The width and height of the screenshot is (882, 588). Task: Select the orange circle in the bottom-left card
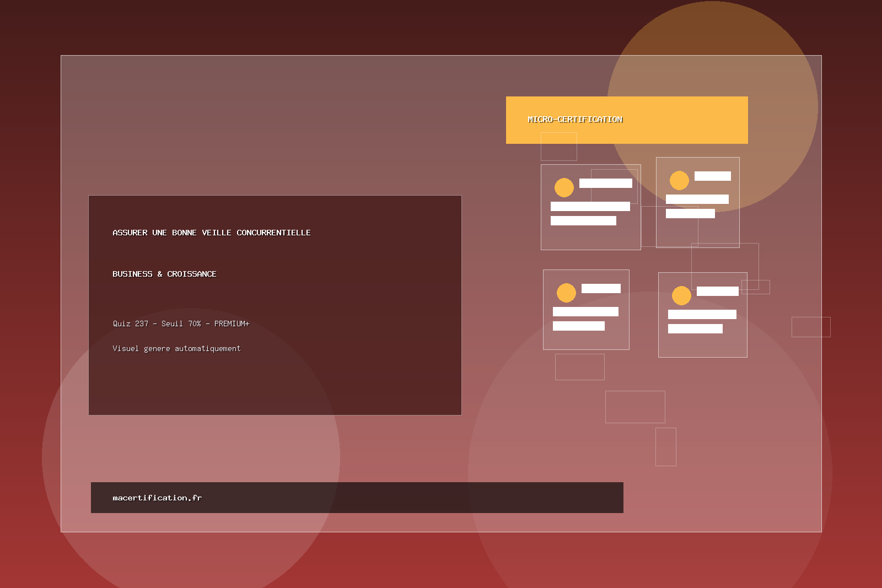coord(566,293)
